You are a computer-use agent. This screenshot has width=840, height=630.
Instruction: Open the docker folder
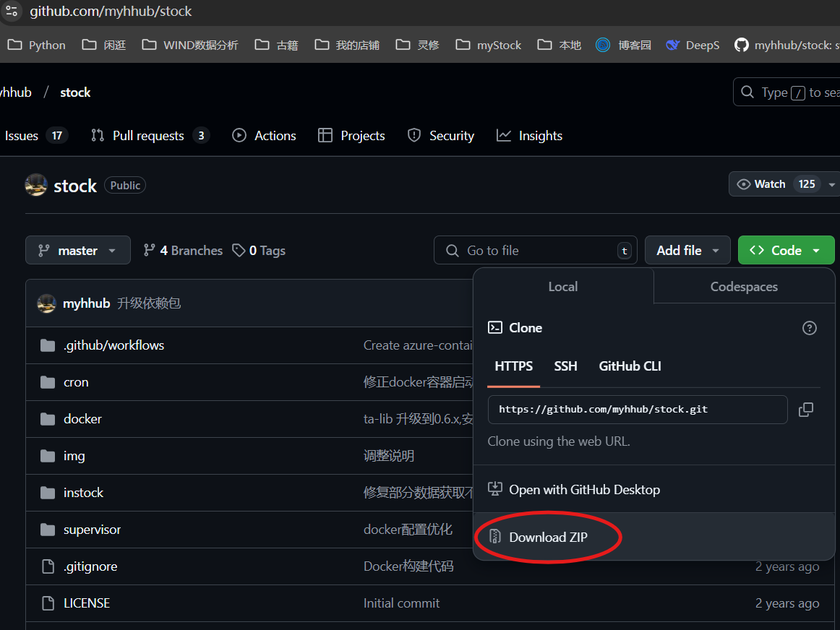click(x=82, y=419)
